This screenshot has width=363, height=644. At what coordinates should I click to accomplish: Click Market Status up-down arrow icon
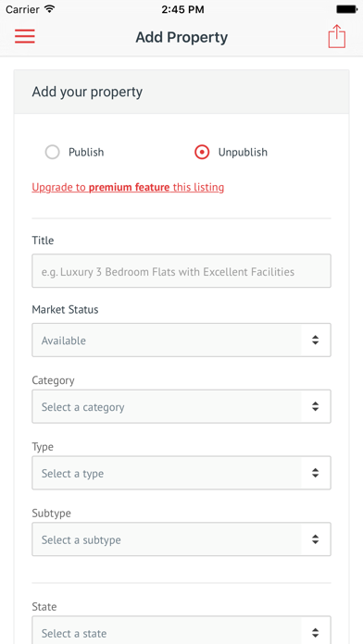(x=316, y=341)
